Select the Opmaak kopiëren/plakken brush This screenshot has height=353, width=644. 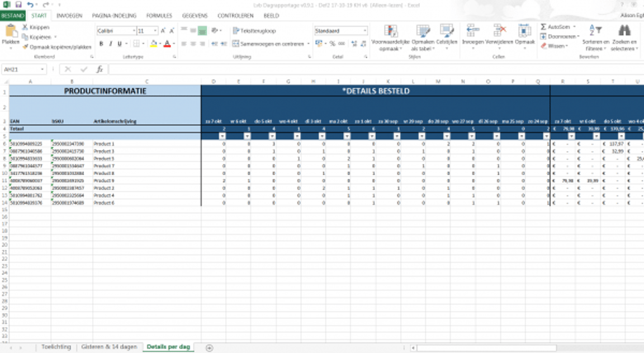pos(25,48)
